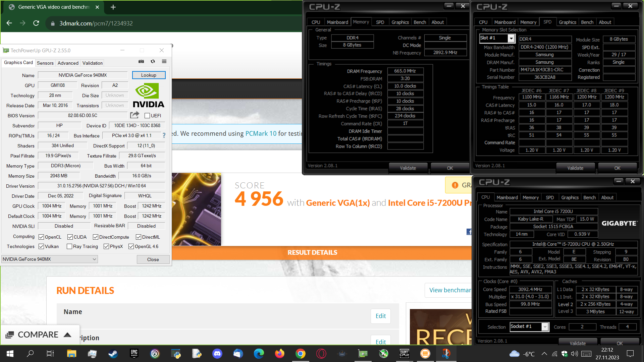Expand the COMPARE panel arrow
644x362 pixels.
coord(67,335)
